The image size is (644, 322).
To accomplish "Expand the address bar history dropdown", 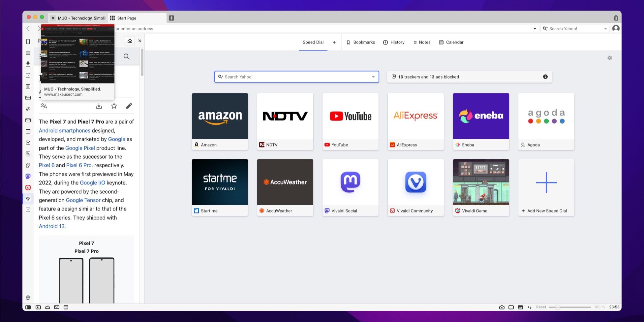I will [x=535, y=29].
